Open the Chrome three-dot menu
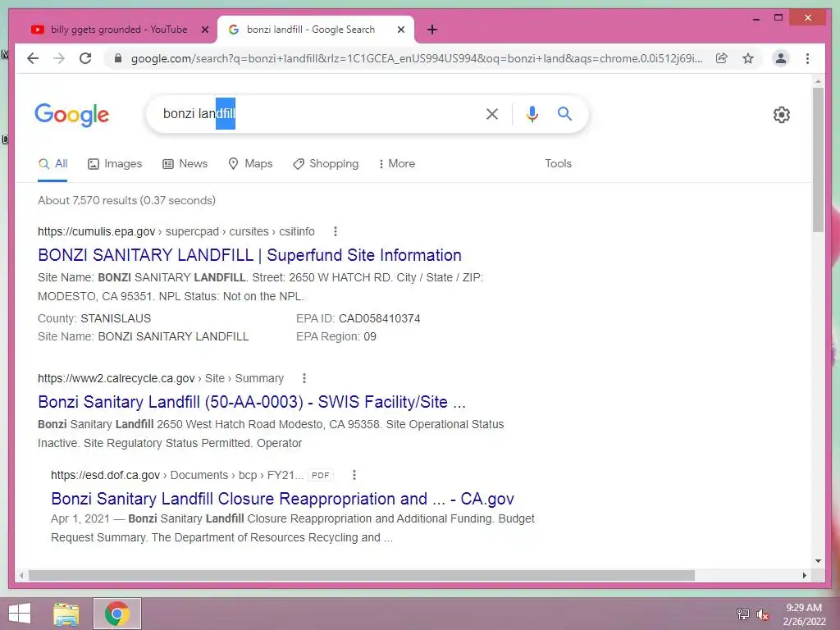Screen dimensions: 840x630 click(x=807, y=58)
